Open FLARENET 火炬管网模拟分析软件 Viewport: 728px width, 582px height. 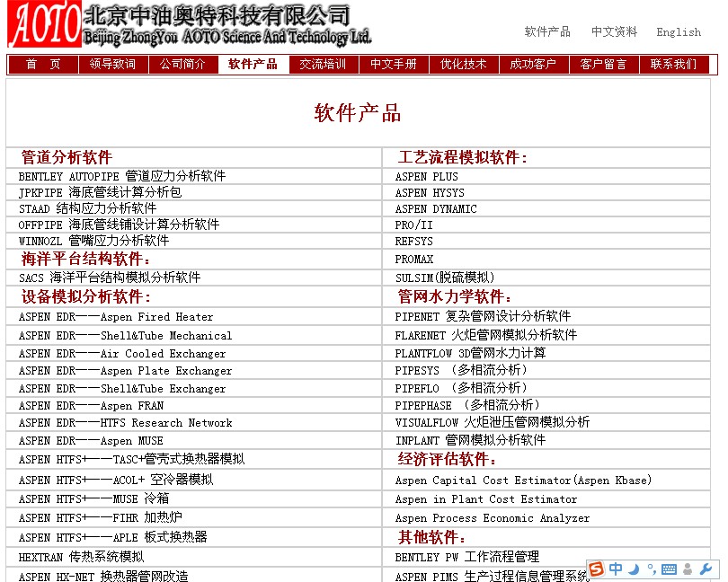486,335
